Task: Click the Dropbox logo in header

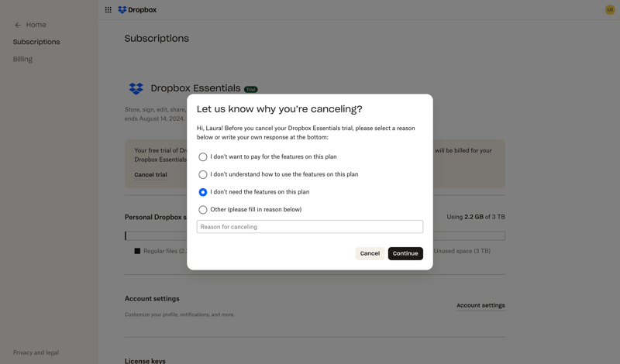Action: [137, 10]
